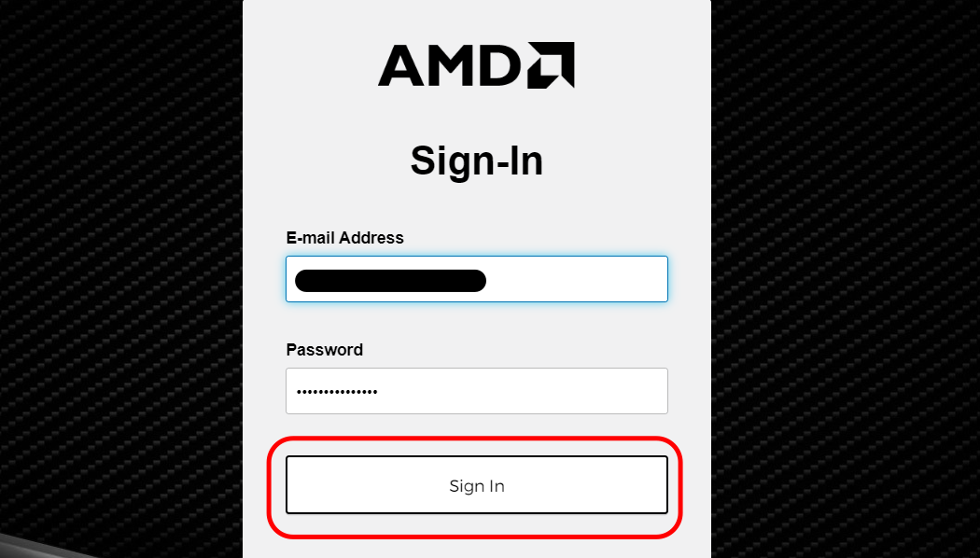The width and height of the screenshot is (980, 558).
Task: Click the E-mail Address label
Action: point(344,238)
